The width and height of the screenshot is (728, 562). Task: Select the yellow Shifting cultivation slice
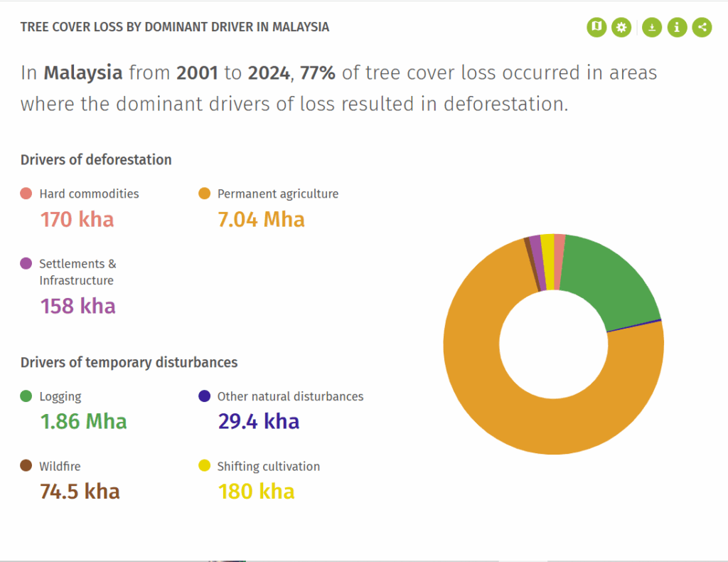[x=548, y=263]
